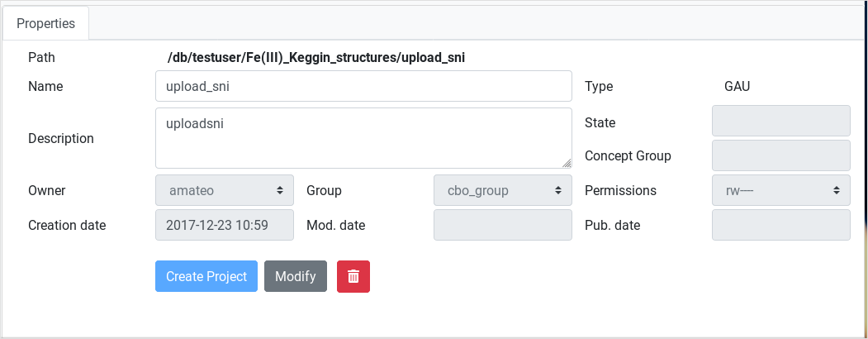Open the Owner dropdown showing amateo
The image size is (868, 339).
click(x=225, y=190)
